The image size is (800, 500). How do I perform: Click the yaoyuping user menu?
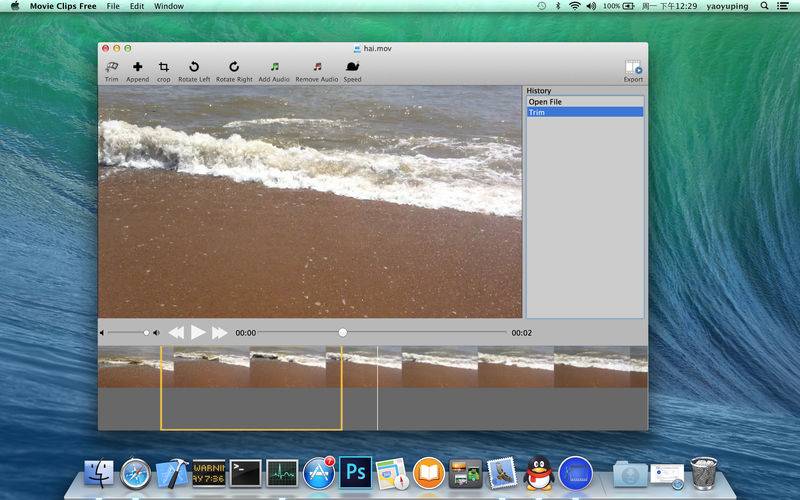click(x=727, y=6)
